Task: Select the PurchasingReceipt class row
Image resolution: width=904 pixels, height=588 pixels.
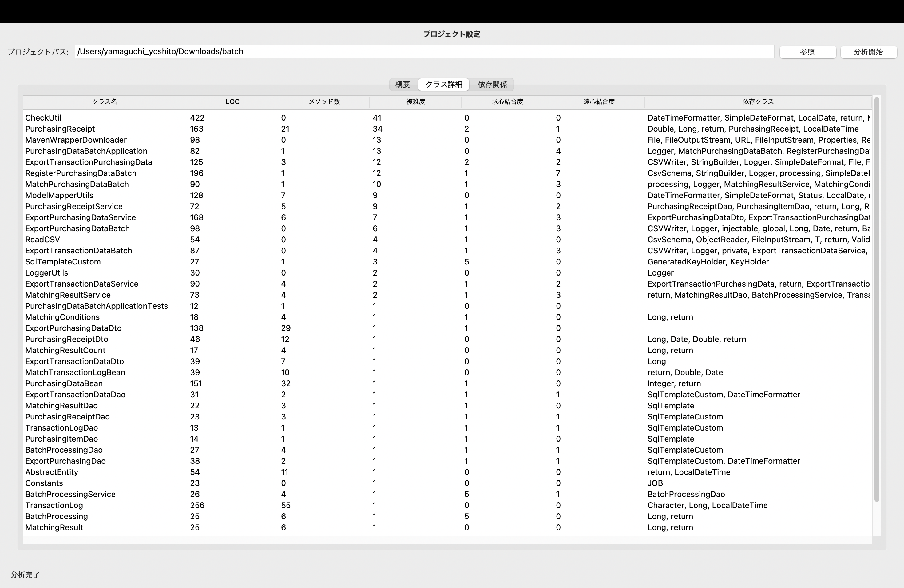Action: coord(60,129)
